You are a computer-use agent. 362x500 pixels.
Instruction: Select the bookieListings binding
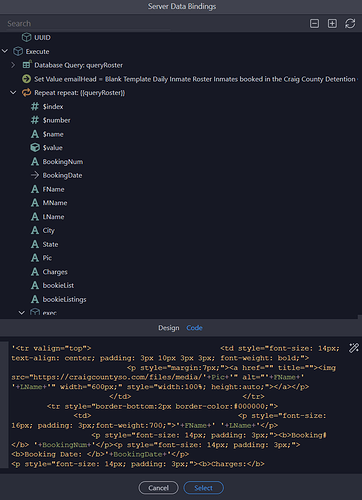coord(64,299)
